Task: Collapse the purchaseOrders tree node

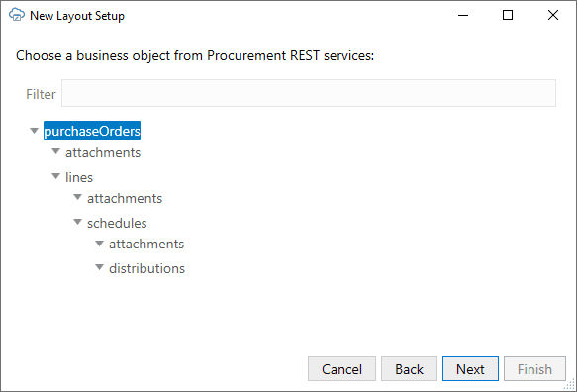Action: (x=34, y=131)
